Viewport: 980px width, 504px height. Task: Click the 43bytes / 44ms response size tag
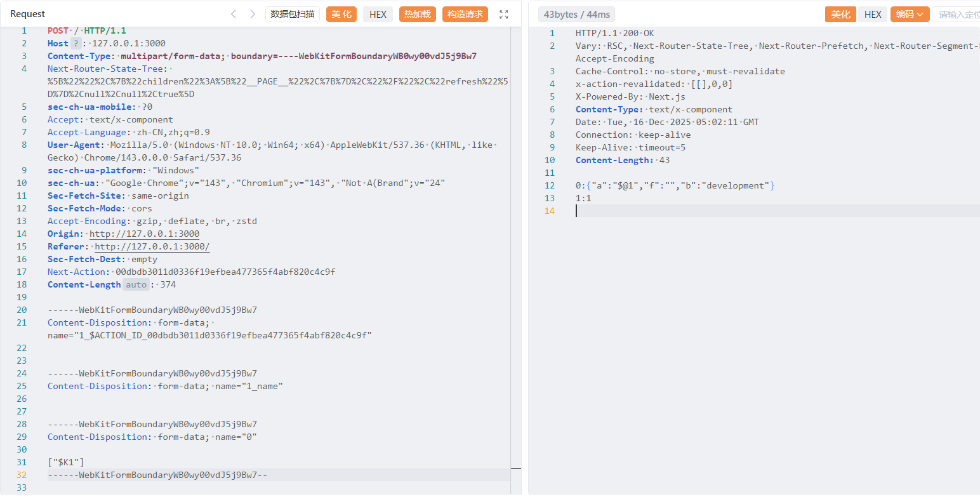coord(576,14)
